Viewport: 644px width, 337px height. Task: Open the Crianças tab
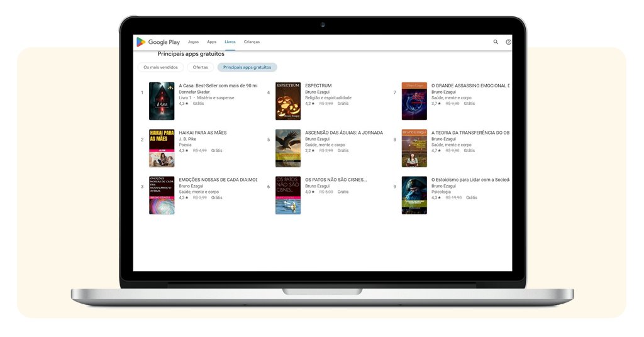[x=252, y=42]
